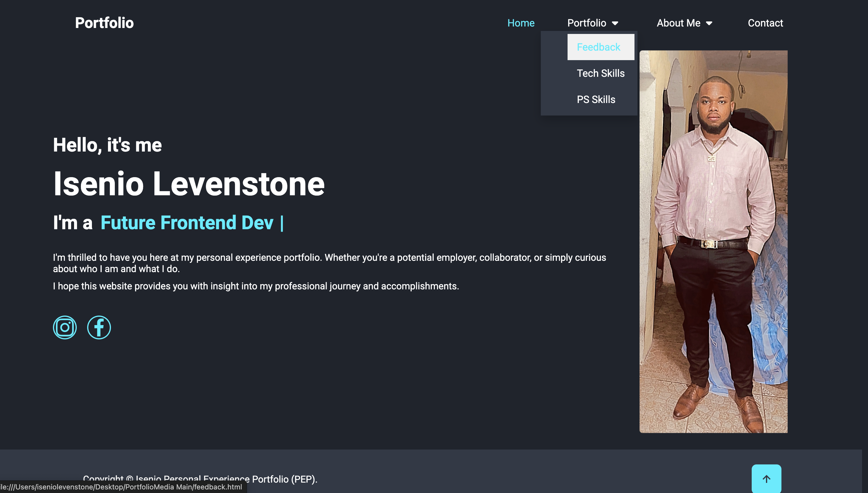Click the Isenio Levenstone name heading
Screen dimensions: 868x493
(189, 184)
